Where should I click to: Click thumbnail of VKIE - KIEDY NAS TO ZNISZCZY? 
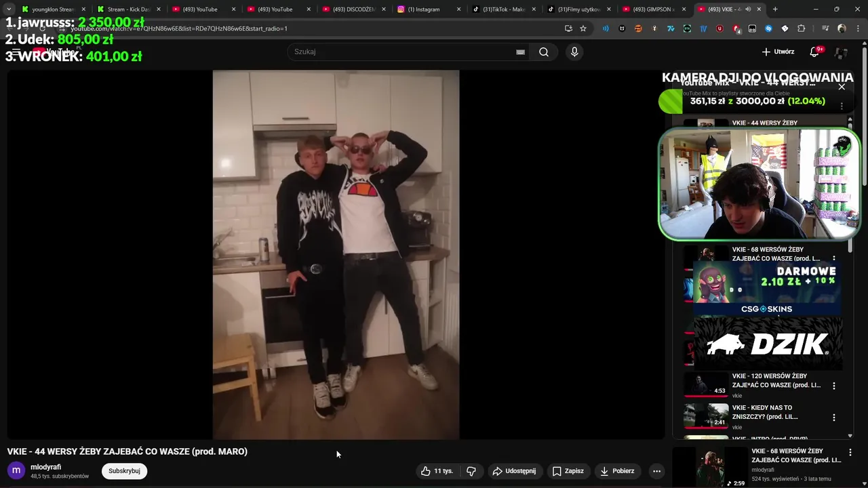(x=706, y=415)
